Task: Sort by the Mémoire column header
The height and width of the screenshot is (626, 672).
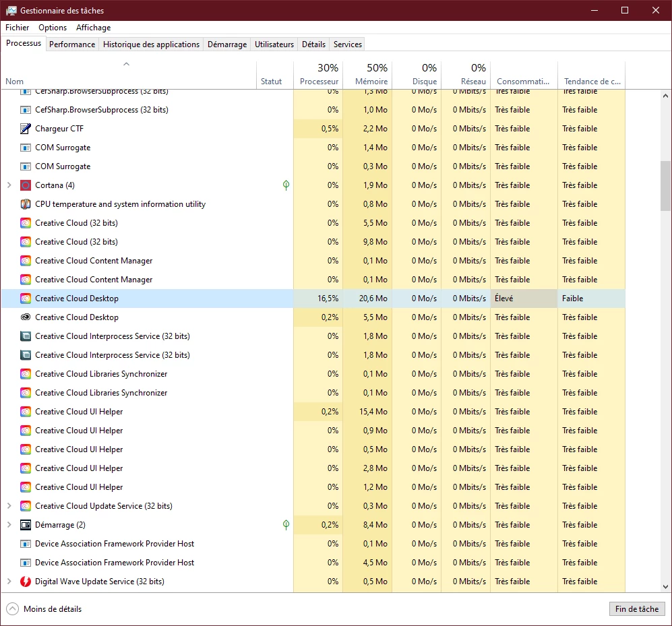Action: 367,75
